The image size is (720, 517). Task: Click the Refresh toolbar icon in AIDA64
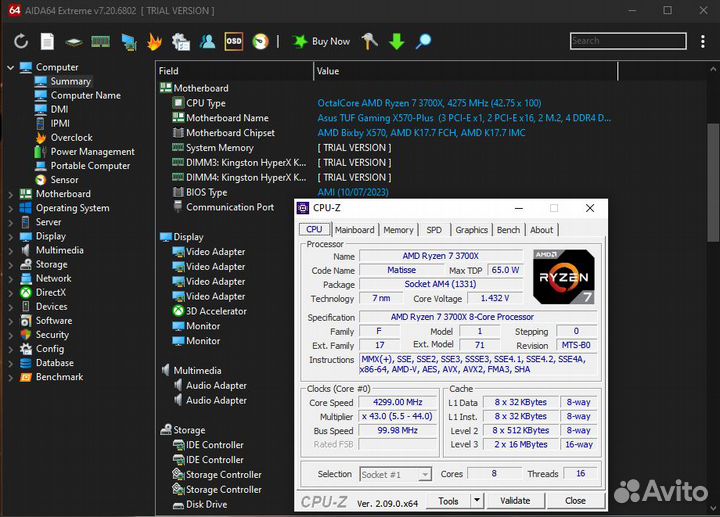(x=21, y=41)
